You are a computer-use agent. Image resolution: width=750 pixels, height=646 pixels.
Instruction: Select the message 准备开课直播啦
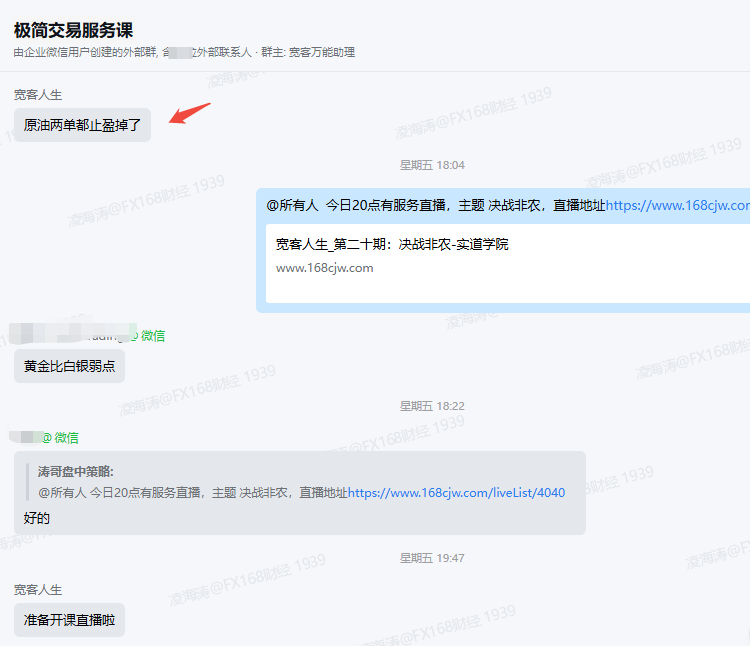click(69, 620)
